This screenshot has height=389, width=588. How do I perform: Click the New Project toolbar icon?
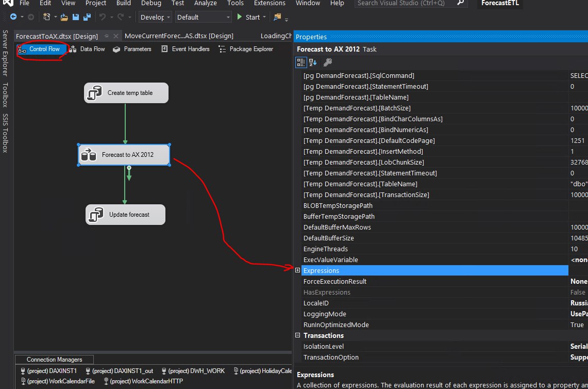(x=47, y=17)
